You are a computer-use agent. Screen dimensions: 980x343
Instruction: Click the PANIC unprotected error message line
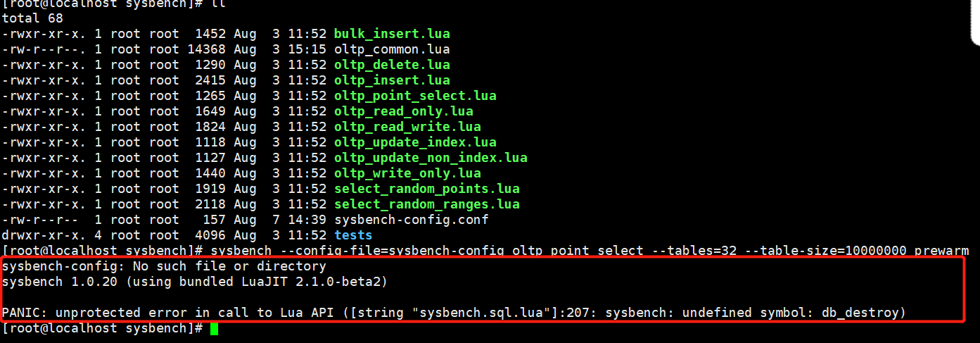454,313
